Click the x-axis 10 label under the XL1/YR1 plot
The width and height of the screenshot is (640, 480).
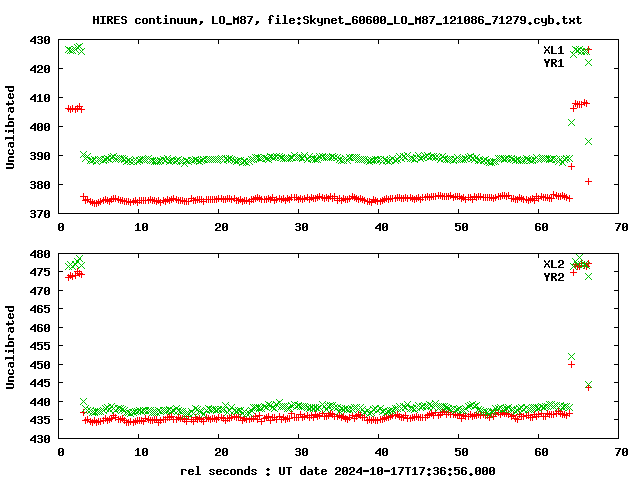pos(141,227)
